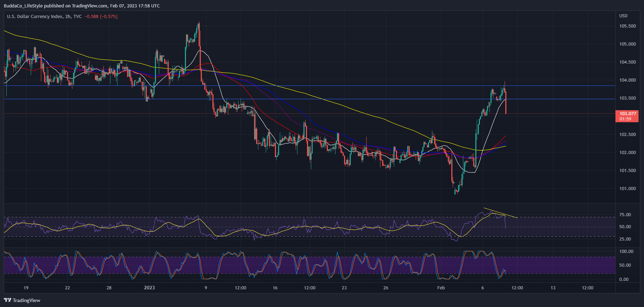Click the yellow RSI divergence trendline
This screenshot has height=307, width=644.
click(x=500, y=213)
